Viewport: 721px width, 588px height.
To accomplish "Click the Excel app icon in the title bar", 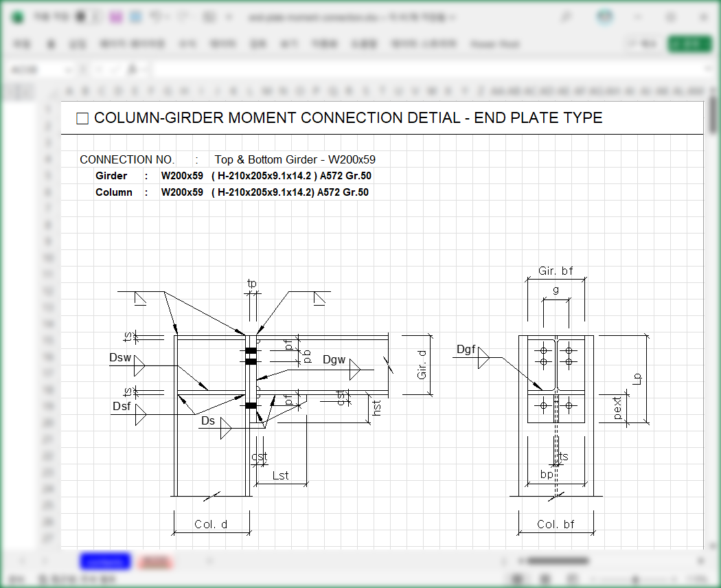I will click(x=15, y=16).
